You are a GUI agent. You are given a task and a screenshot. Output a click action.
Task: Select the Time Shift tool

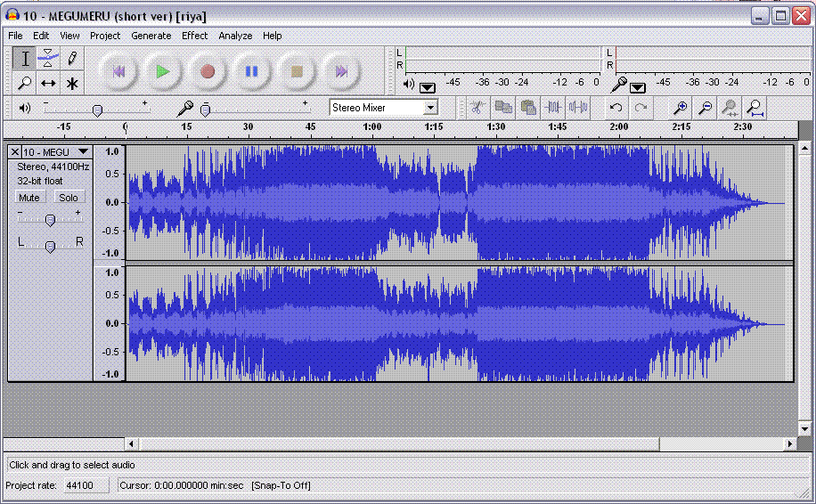click(48, 83)
